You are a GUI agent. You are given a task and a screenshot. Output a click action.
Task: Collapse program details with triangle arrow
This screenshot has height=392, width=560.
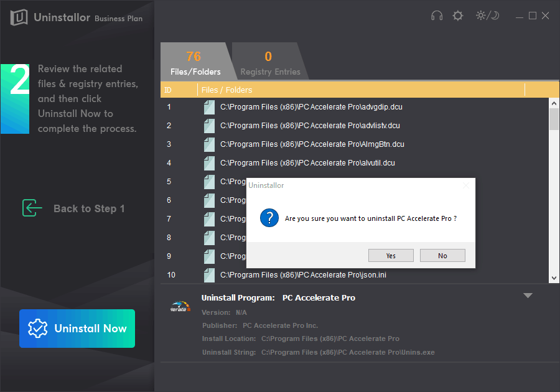[528, 296]
